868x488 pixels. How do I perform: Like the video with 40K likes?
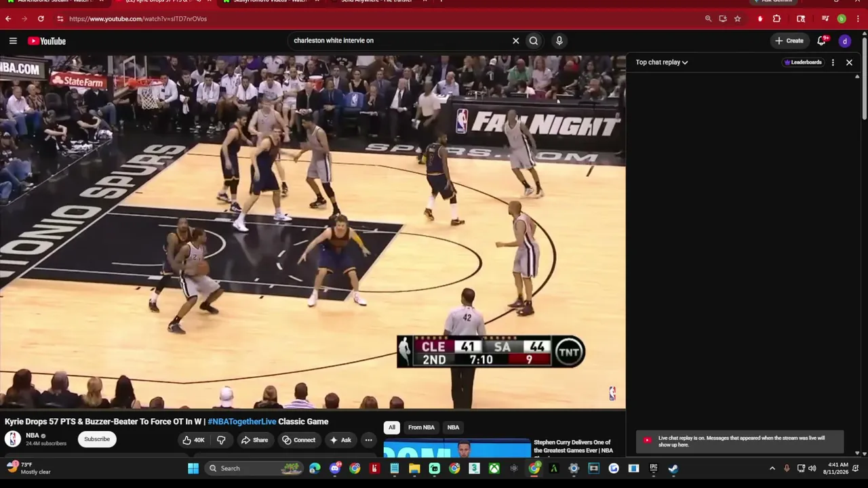pyautogui.click(x=193, y=440)
